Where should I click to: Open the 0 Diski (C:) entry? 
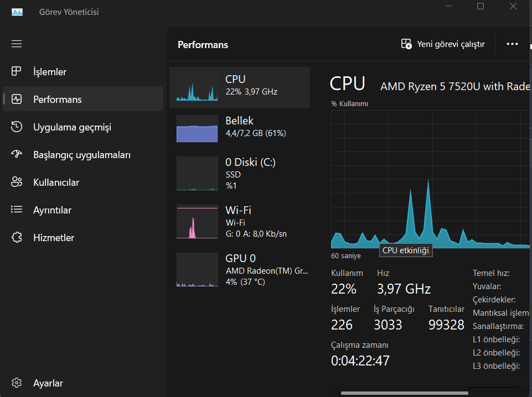coord(239,174)
